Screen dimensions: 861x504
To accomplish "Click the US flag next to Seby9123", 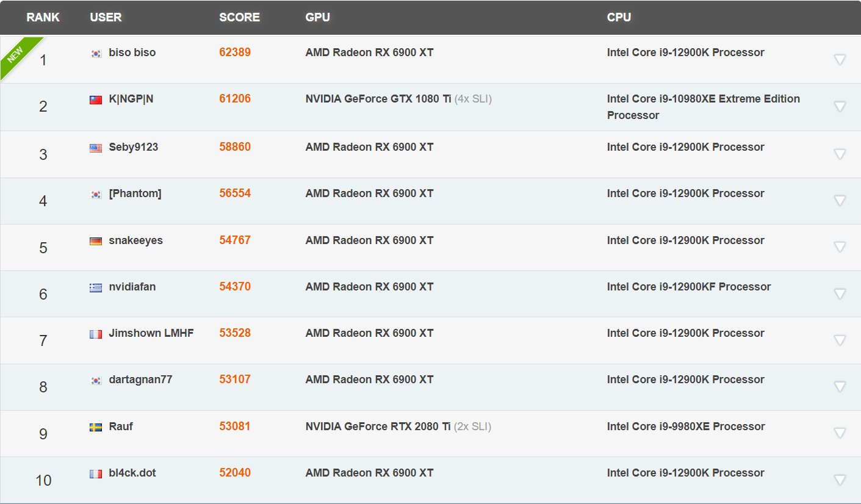I will tap(96, 147).
